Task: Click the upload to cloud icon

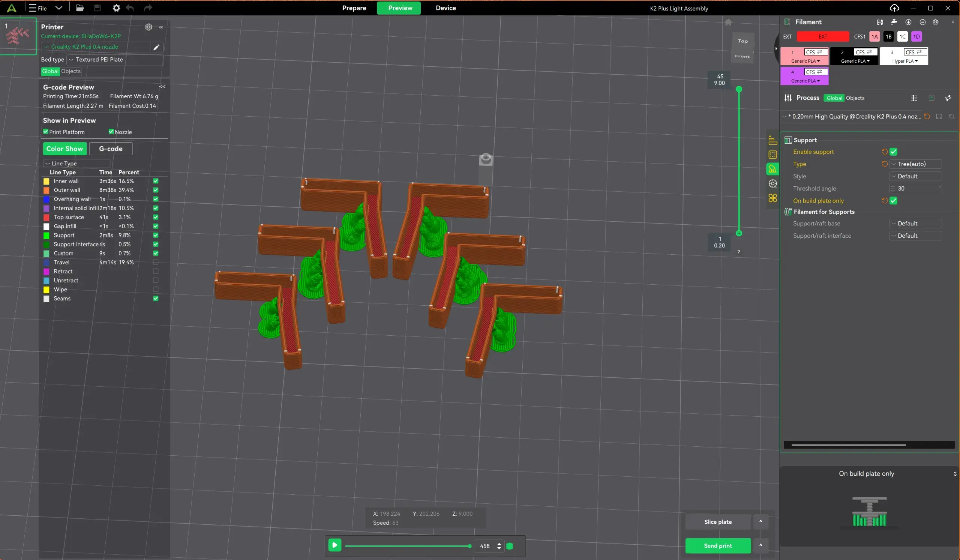Action: (x=894, y=8)
